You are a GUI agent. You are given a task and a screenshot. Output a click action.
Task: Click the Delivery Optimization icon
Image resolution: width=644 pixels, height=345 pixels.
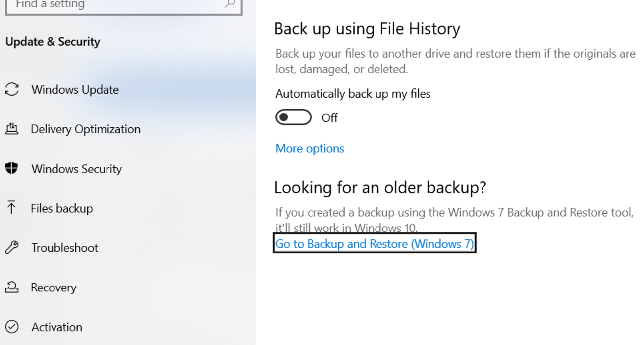(12, 129)
